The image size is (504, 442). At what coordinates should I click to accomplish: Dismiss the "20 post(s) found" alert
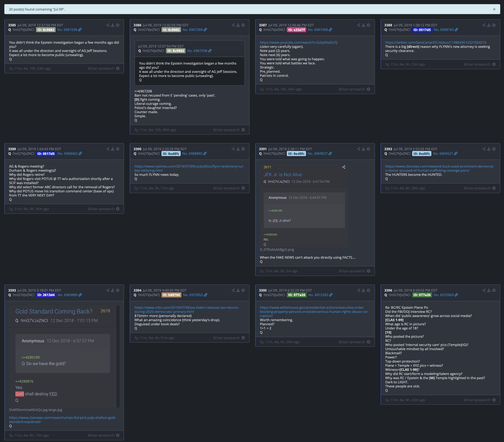click(x=494, y=9)
